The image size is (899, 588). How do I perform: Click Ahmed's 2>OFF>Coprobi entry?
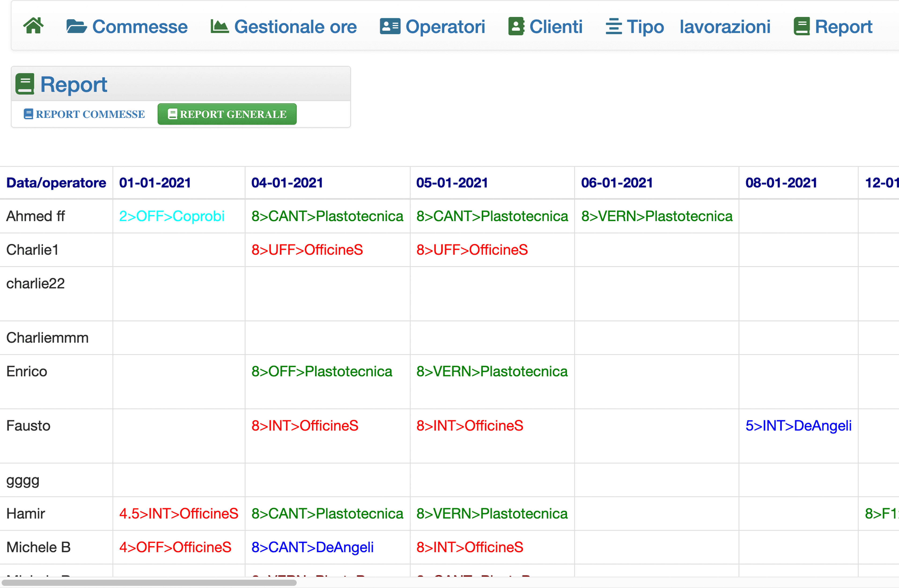(172, 216)
